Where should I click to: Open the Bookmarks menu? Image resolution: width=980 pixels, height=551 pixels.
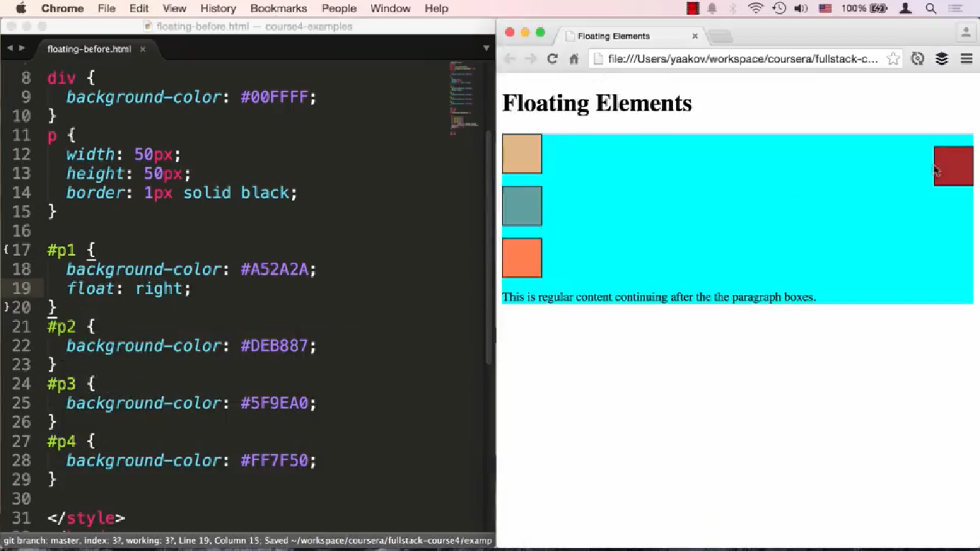coord(278,9)
